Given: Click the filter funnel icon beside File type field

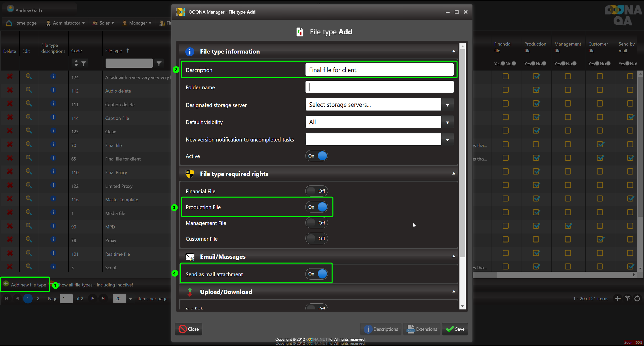Looking at the screenshot, I should (x=159, y=63).
